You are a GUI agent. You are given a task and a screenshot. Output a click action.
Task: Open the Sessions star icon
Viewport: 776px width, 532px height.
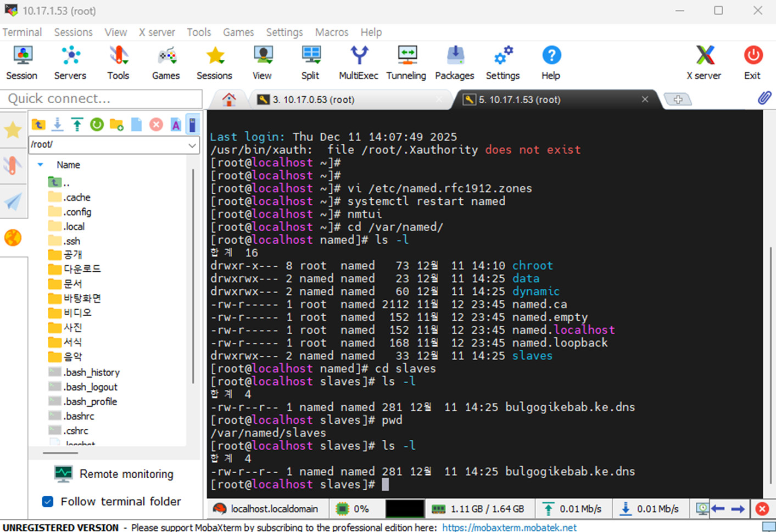pos(215,63)
